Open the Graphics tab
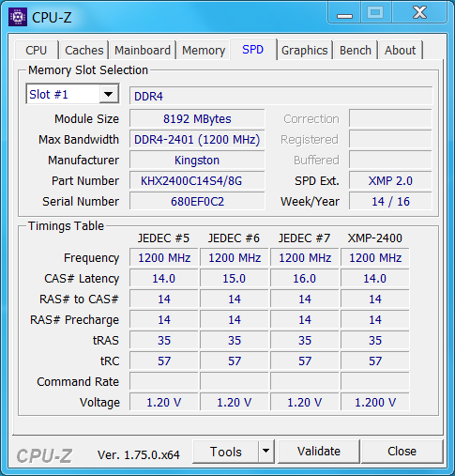 [x=305, y=50]
